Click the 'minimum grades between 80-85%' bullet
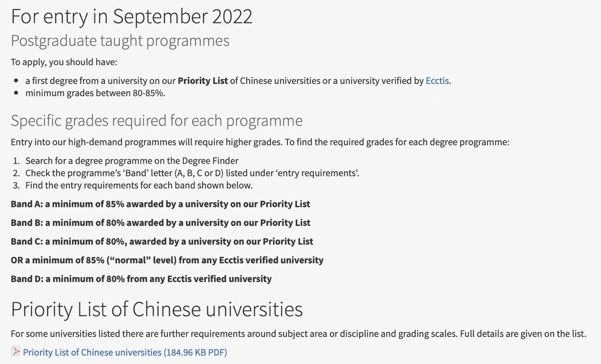Viewport: 601px width, 364px height. pos(95,93)
